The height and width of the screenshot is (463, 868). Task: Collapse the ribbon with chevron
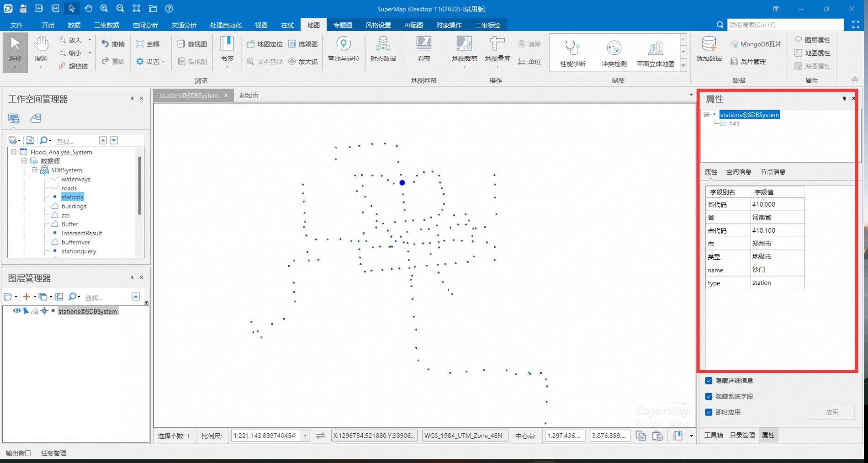855,79
